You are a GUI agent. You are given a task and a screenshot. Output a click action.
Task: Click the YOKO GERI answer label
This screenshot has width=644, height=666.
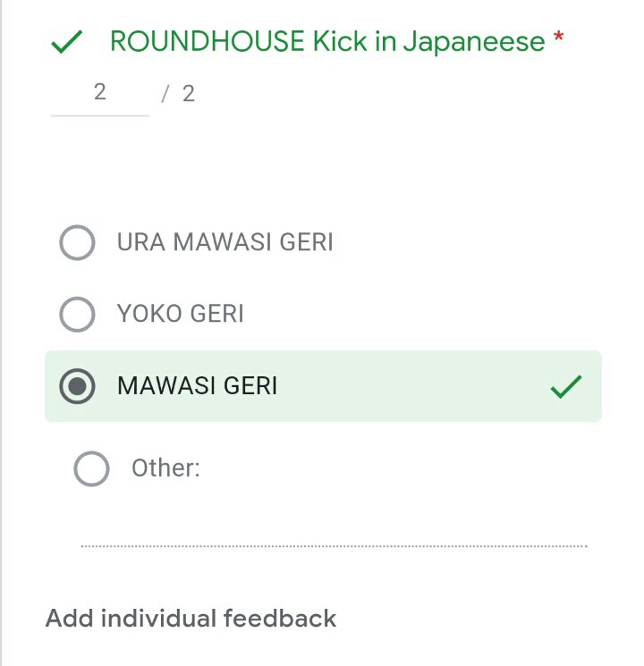pyautogui.click(x=180, y=314)
